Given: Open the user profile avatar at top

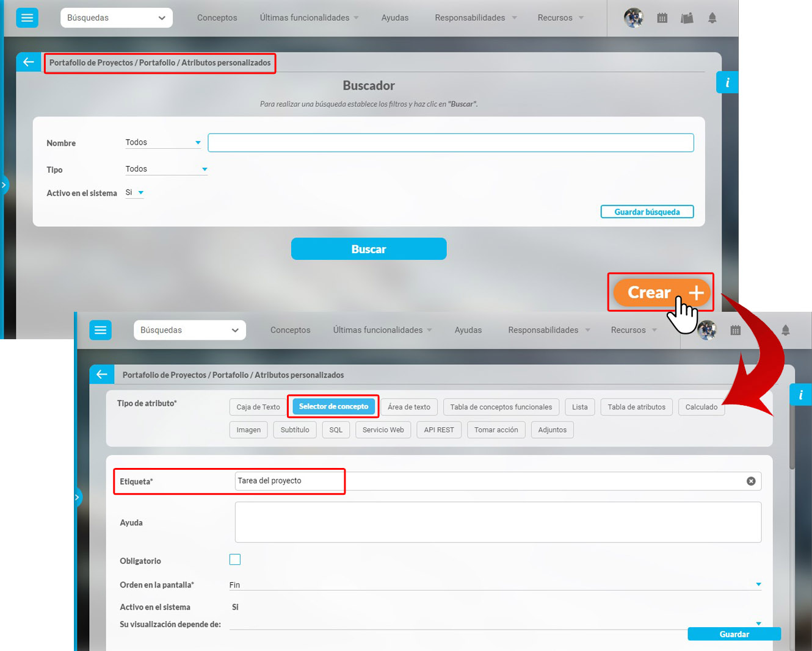Looking at the screenshot, I should 634,18.
